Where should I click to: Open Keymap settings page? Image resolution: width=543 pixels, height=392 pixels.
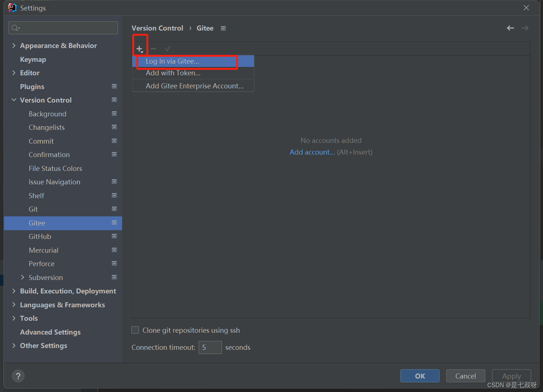pyautogui.click(x=33, y=59)
